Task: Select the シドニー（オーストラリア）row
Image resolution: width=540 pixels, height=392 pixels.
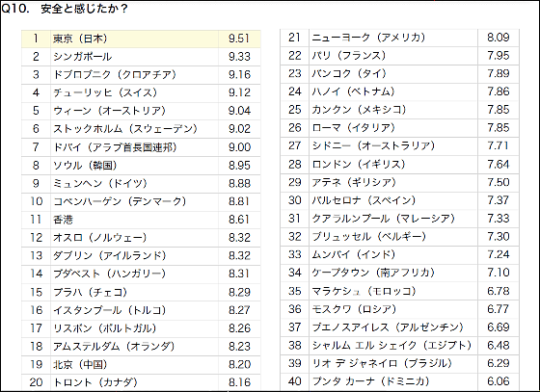Action: click(x=399, y=145)
